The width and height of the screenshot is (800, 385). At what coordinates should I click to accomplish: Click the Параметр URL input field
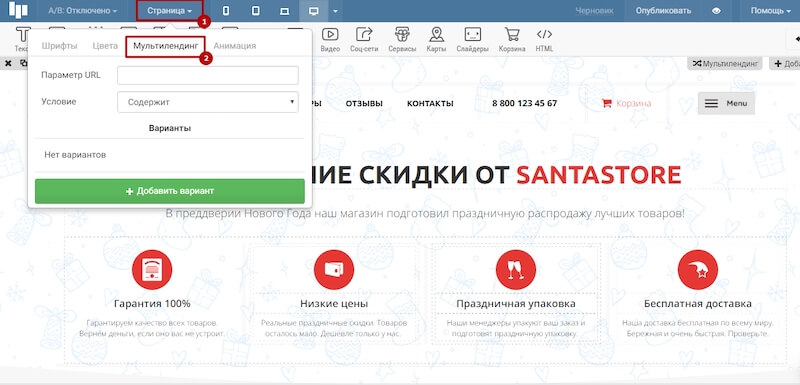(x=208, y=75)
